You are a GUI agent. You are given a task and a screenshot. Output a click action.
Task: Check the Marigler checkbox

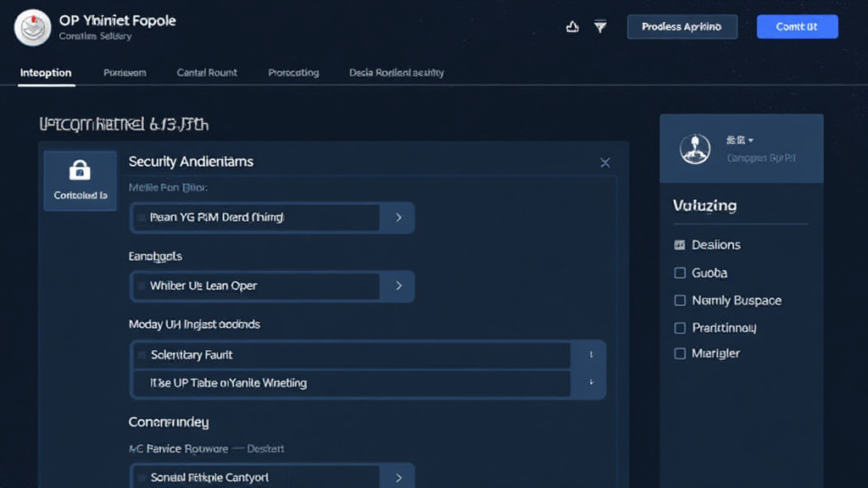click(x=679, y=352)
